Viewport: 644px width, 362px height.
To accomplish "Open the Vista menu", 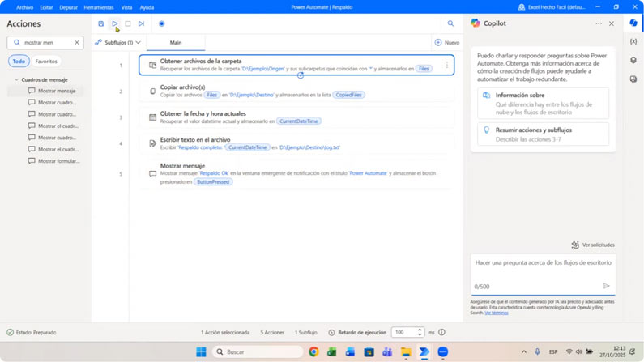I will 126,7.
